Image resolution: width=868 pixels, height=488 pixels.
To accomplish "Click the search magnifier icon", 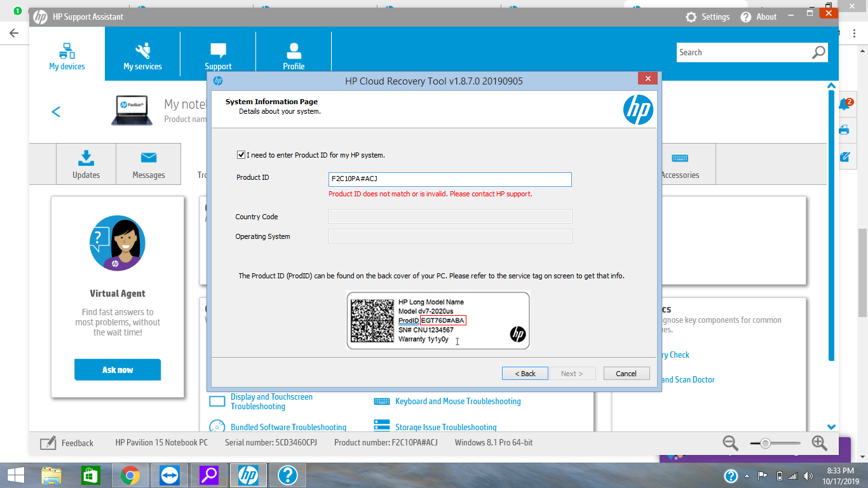I will [818, 53].
